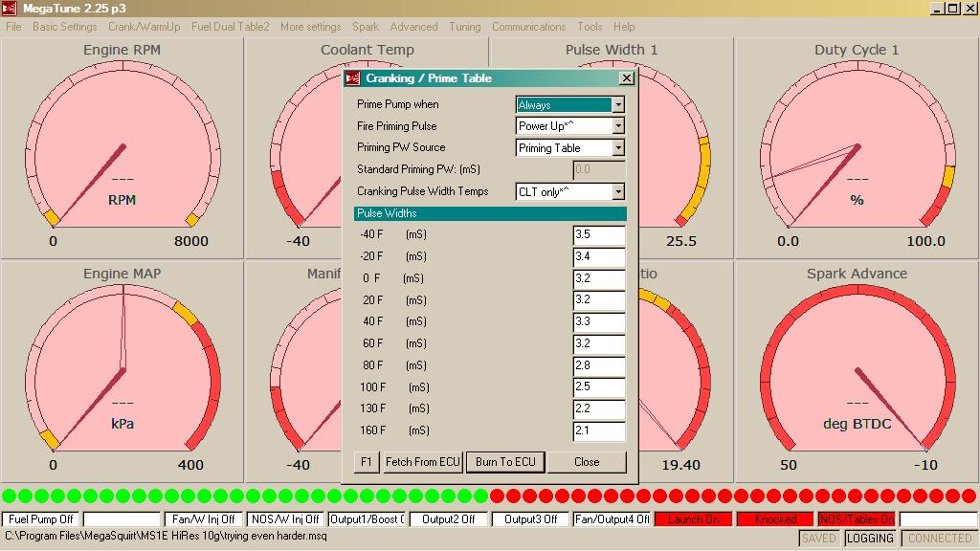Edit the -40 F pulse width field
Viewport: 980px width, 551px height.
click(599, 235)
